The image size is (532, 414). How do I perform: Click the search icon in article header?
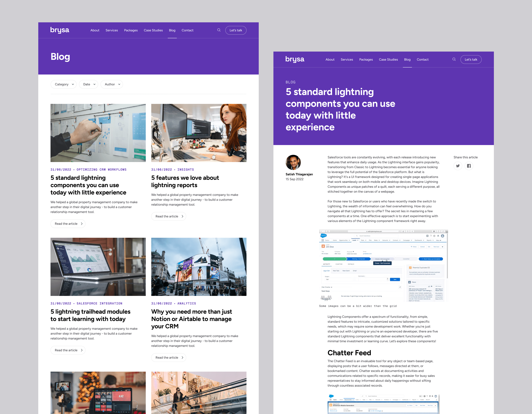coord(454,59)
